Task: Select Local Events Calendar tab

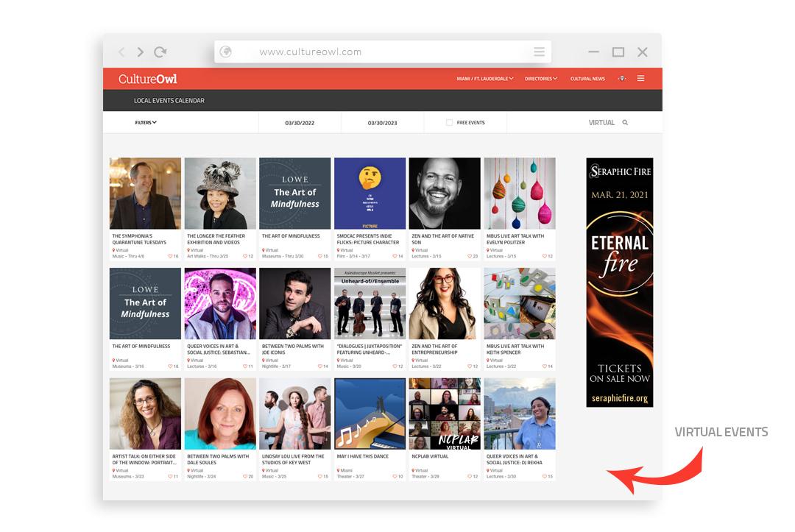Action: 169,101
